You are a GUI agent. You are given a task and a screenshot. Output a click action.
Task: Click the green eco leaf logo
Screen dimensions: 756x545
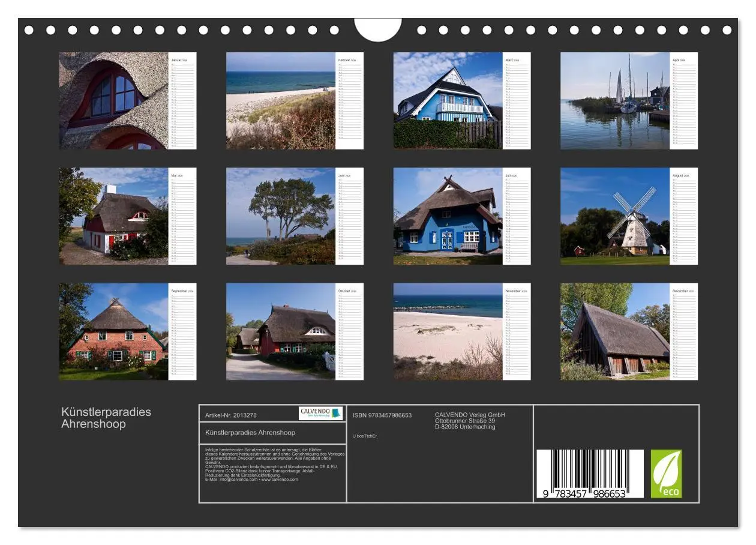(x=666, y=474)
